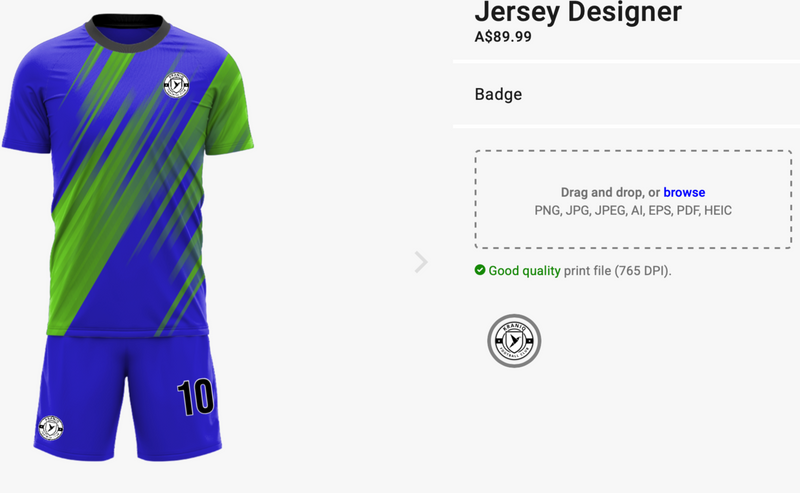This screenshot has height=493, width=800.
Task: Click the "Good quality" status text
Action: [524, 270]
